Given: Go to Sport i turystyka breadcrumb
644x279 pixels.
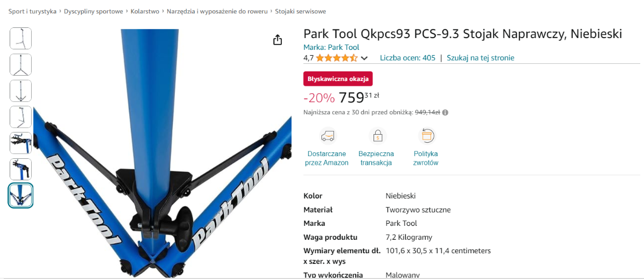Looking at the screenshot, I should point(32,11).
